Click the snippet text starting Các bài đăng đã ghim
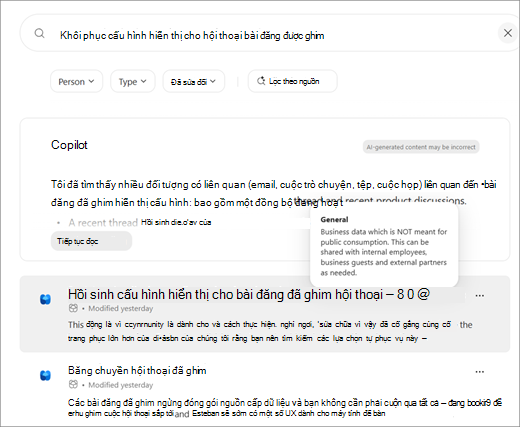This screenshot has height=427, width=520. click(x=285, y=408)
